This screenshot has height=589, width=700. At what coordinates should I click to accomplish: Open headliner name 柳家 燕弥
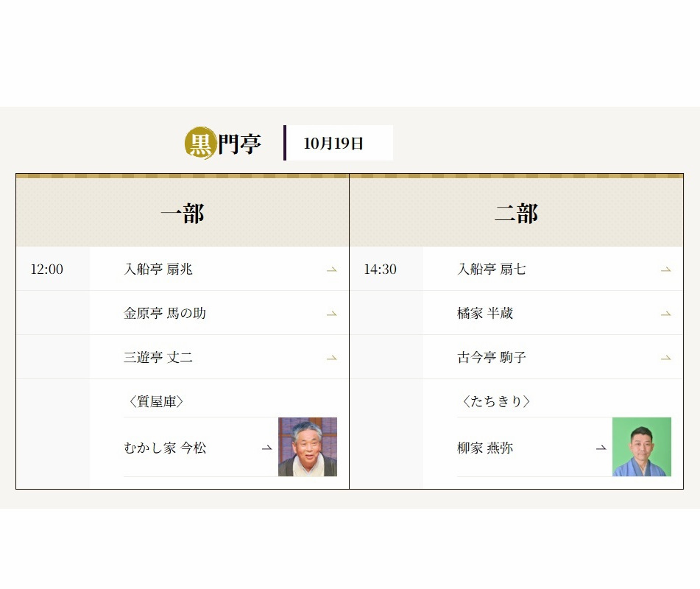[x=485, y=448]
